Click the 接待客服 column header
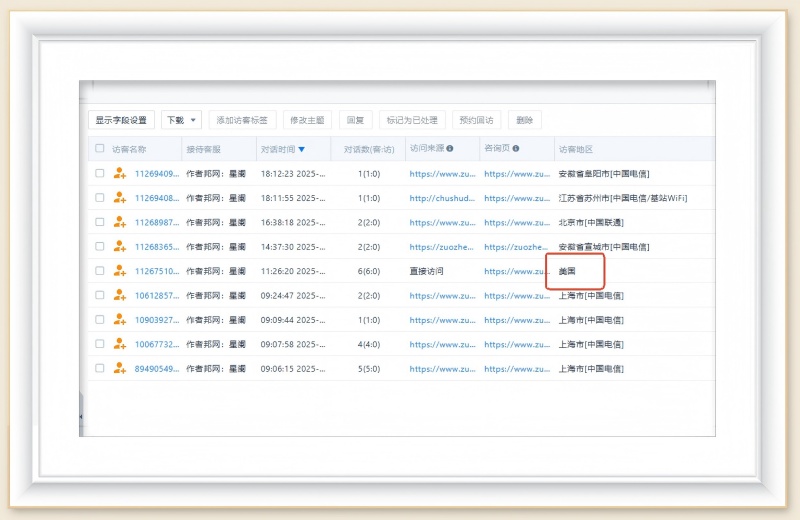Image resolution: width=800 pixels, height=520 pixels. click(x=203, y=149)
